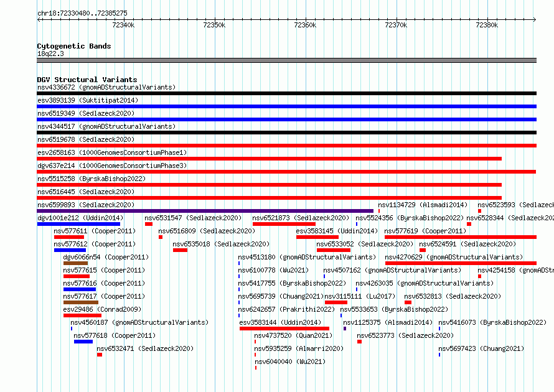Select nsv4737520 Quan2021 label

point(293,335)
